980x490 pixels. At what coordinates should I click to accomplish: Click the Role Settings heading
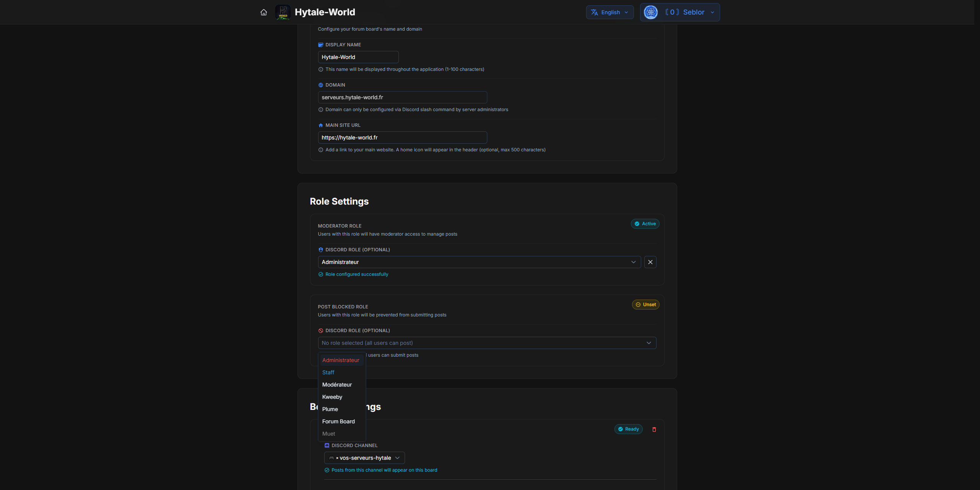click(339, 202)
